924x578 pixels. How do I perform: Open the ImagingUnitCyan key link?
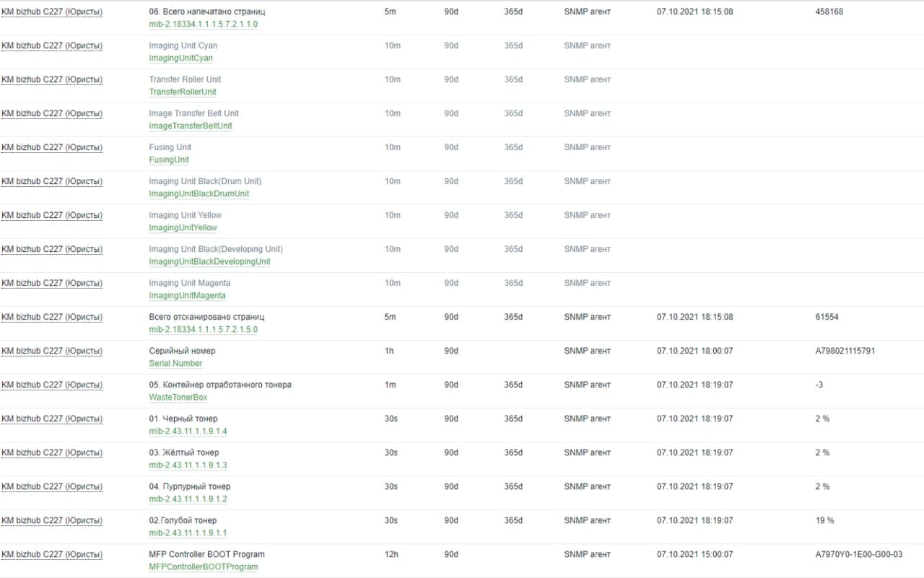tap(180, 58)
